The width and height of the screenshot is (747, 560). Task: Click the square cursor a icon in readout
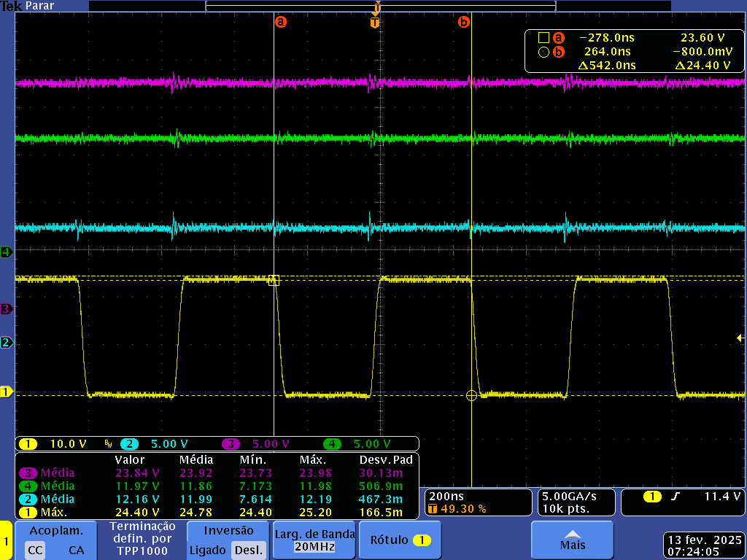tap(543, 38)
